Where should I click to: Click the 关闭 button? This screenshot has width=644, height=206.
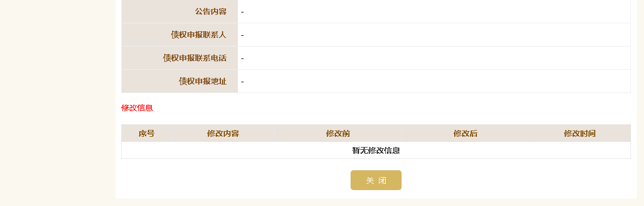point(376,180)
